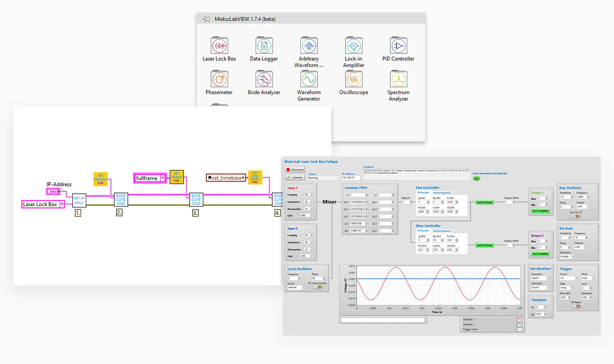Image resolution: width=614 pixels, height=364 pixels.
Task: Switch Slow Controller to Set by gain tab
Action: tap(423, 230)
